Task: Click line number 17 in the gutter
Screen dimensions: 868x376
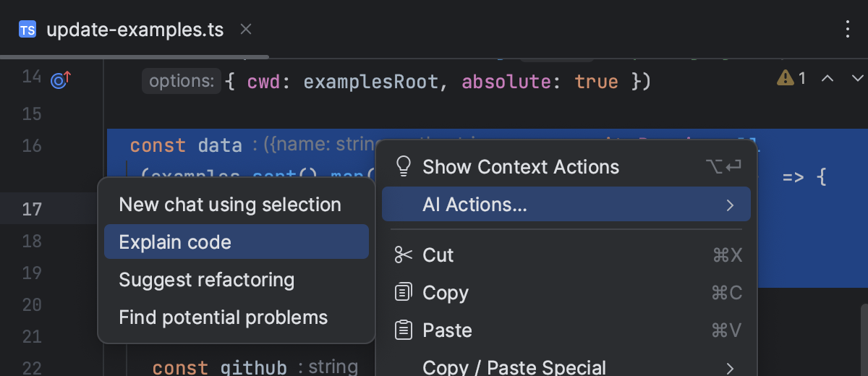Action: coord(31,209)
